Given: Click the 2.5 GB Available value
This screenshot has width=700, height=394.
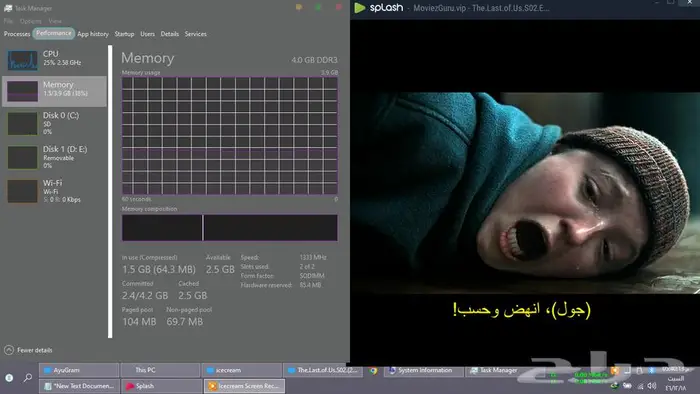Looking at the screenshot, I should click(x=220, y=270).
